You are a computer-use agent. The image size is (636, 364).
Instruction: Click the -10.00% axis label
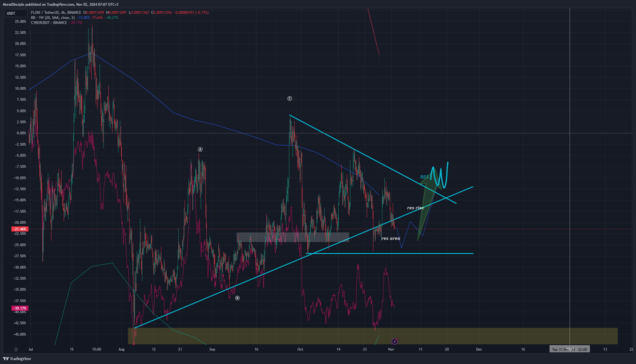point(20,178)
